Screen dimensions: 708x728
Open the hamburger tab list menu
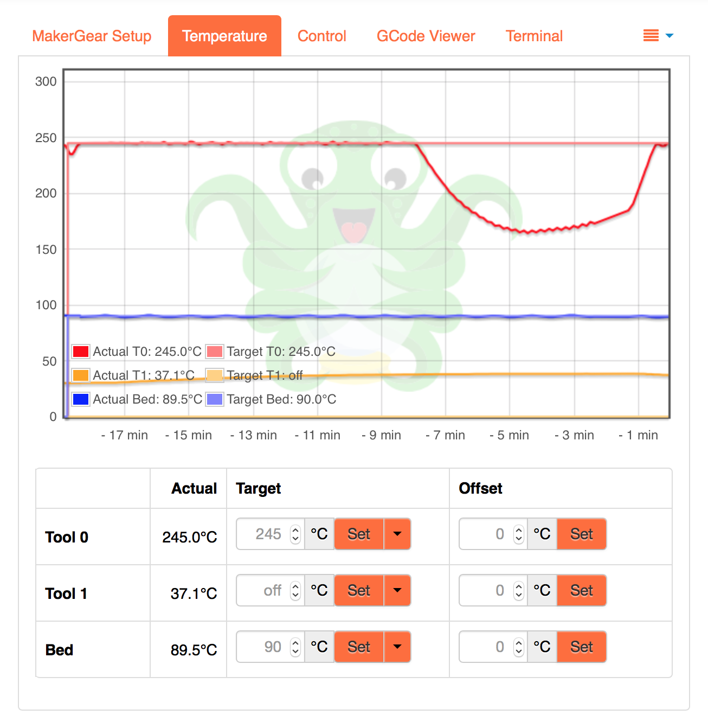[x=658, y=36]
